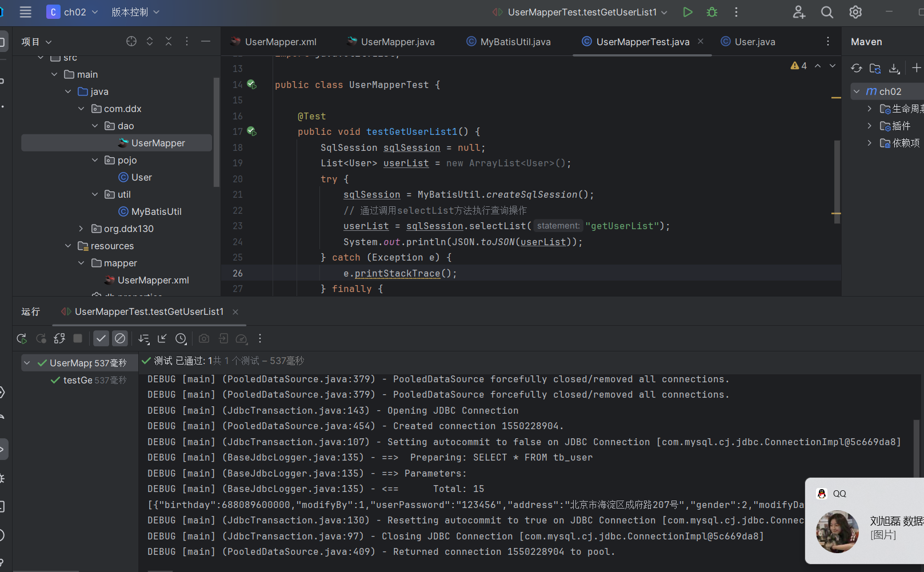
Task: Open test history clock icon
Action: (x=181, y=339)
